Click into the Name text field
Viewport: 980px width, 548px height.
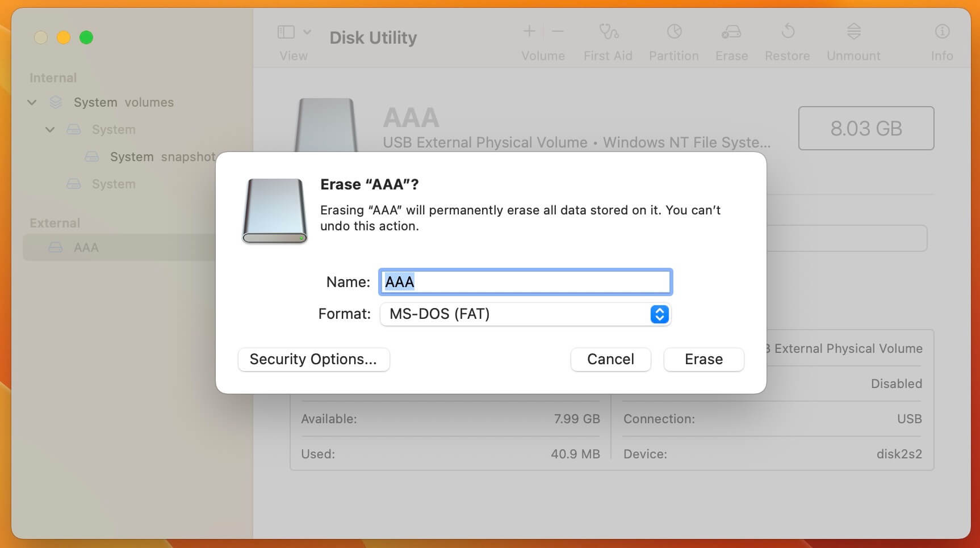525,282
